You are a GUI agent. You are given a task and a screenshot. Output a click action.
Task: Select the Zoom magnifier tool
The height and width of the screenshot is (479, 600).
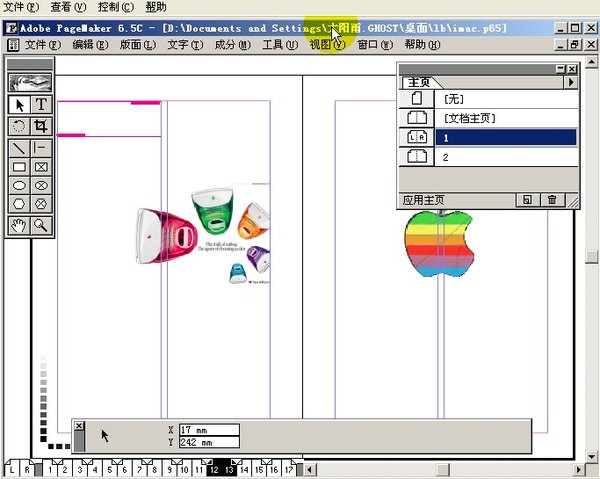[x=41, y=226]
